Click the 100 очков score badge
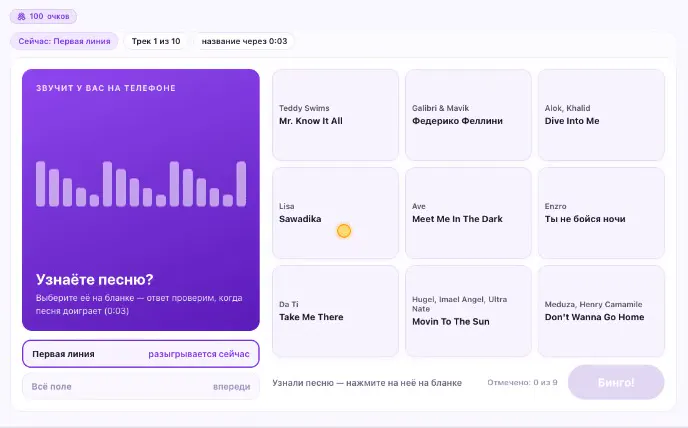 (x=43, y=17)
